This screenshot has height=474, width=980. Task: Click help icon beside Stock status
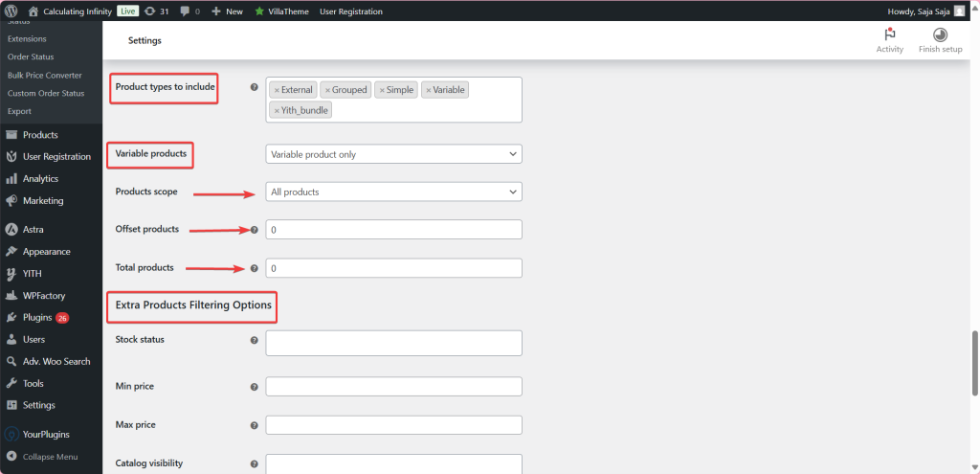click(x=254, y=341)
